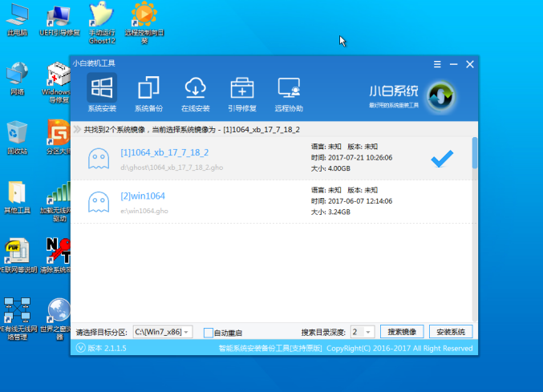Open 此电脑 desktop icon

click(x=18, y=21)
